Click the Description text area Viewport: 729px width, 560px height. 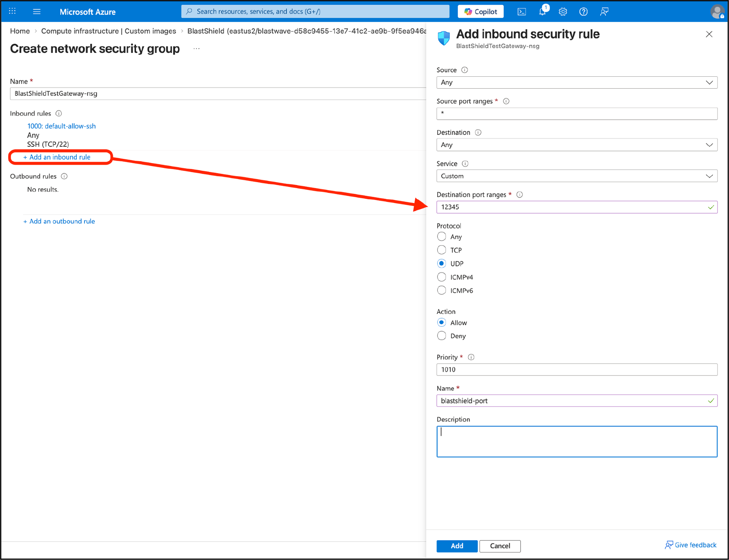click(x=577, y=441)
